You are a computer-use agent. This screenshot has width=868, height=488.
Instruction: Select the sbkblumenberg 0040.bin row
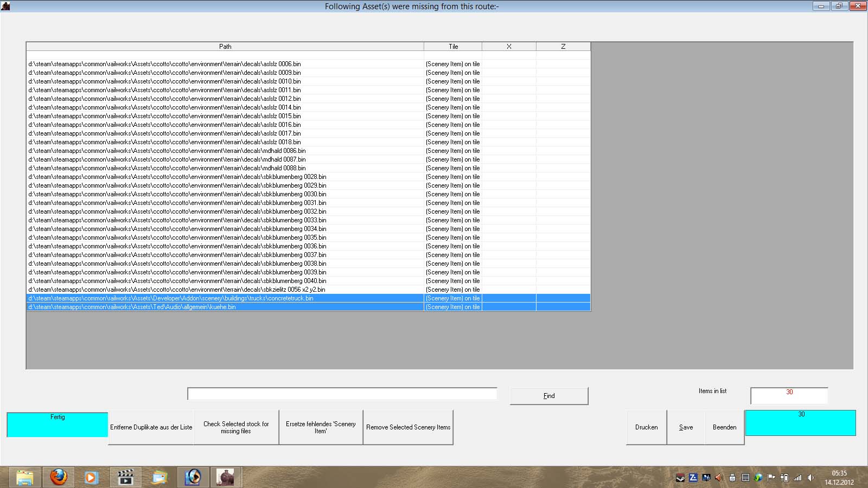(308, 281)
